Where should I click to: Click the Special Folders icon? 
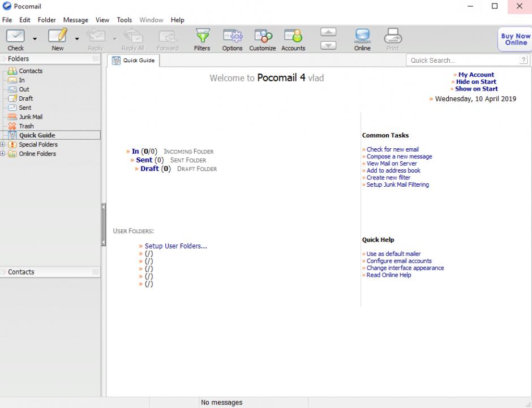tap(12, 144)
